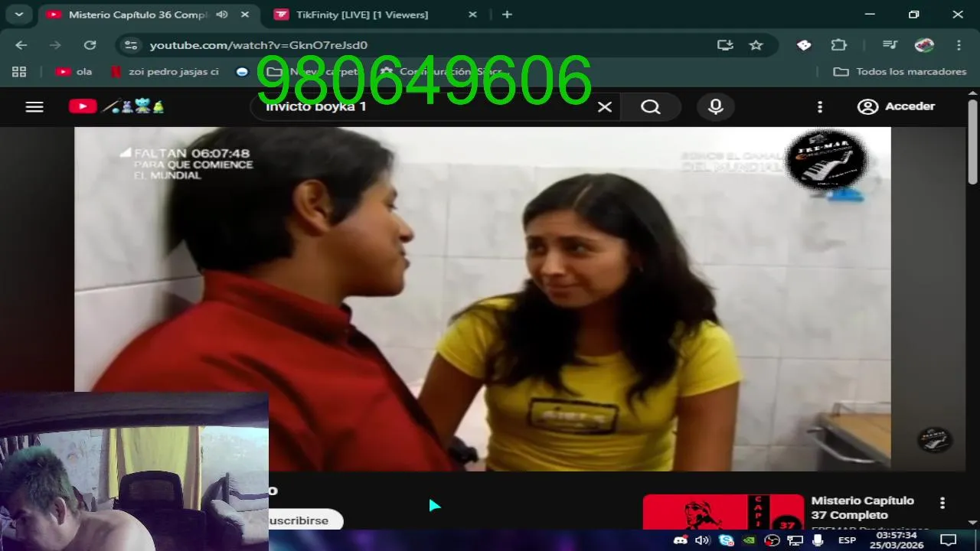Open Discord tray icon

(x=680, y=540)
